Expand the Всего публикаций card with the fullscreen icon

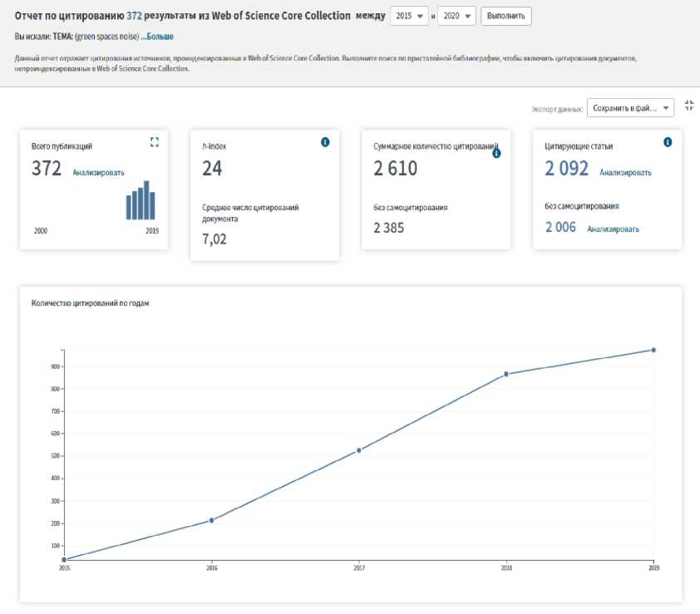pos(154,143)
